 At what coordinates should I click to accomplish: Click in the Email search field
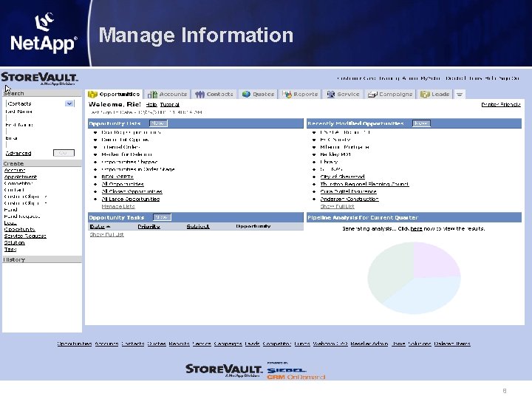[x=40, y=145]
